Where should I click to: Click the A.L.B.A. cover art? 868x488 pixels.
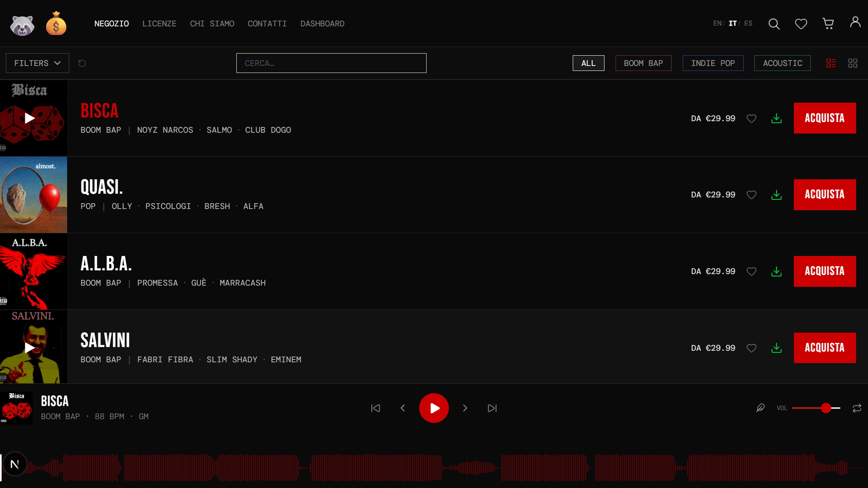(x=33, y=271)
